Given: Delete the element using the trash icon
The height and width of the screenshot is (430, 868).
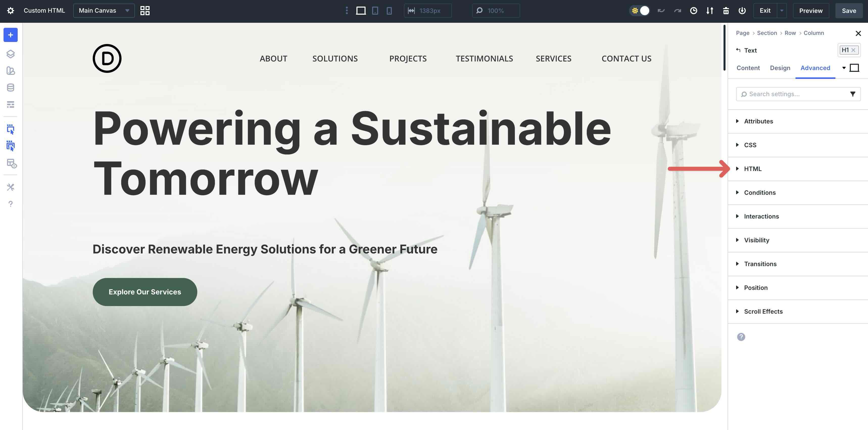Looking at the screenshot, I should (x=726, y=10).
